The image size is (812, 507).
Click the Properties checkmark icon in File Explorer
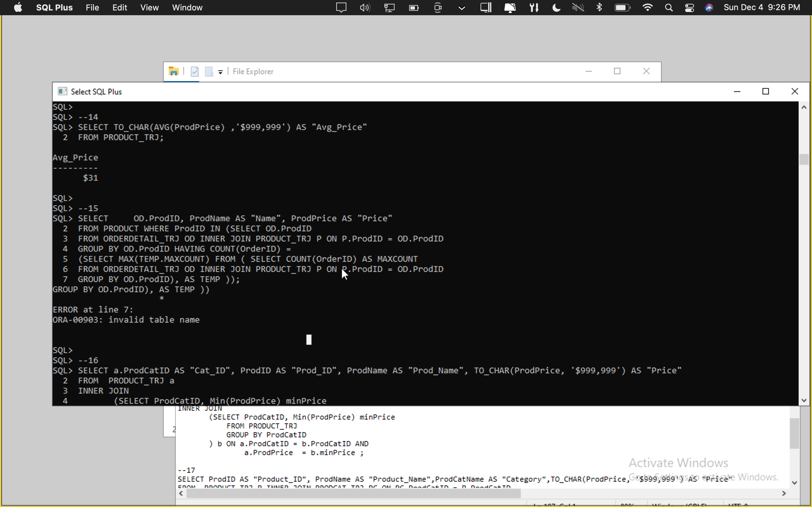195,71
